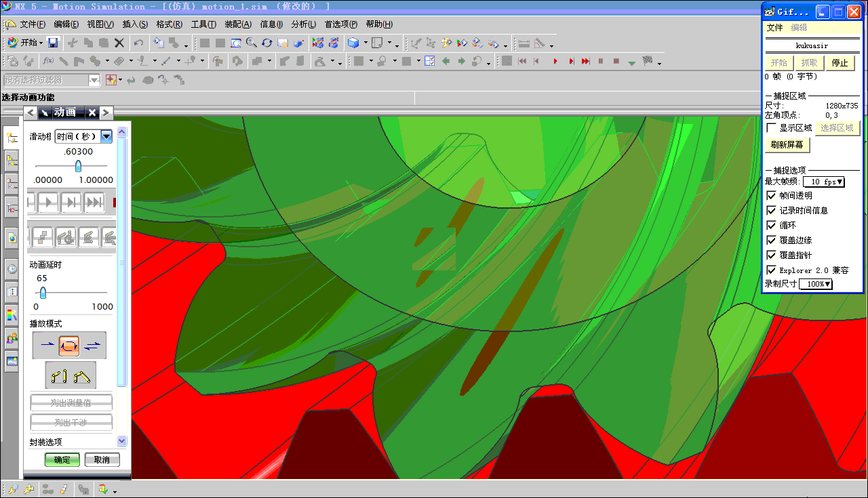868x498 pixels.
Task: Toggle the 记录时间信息 checkbox
Action: coord(771,210)
